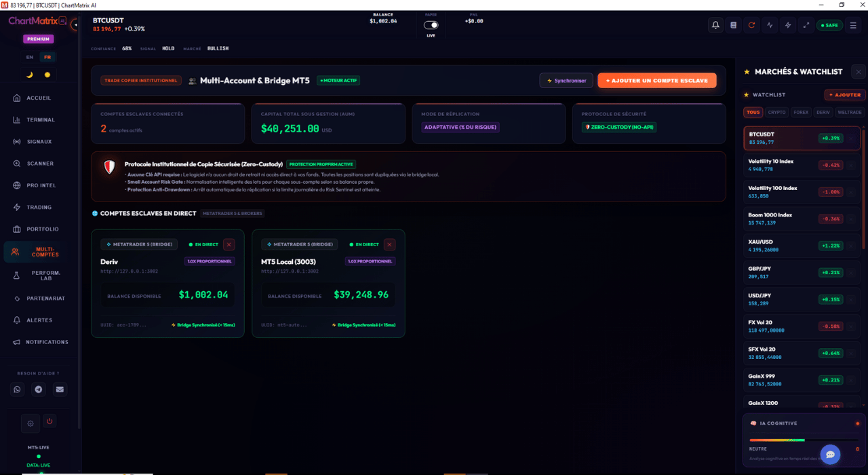Screen dimensions: 868x475
Task: Switch language to FR
Action: coord(47,57)
